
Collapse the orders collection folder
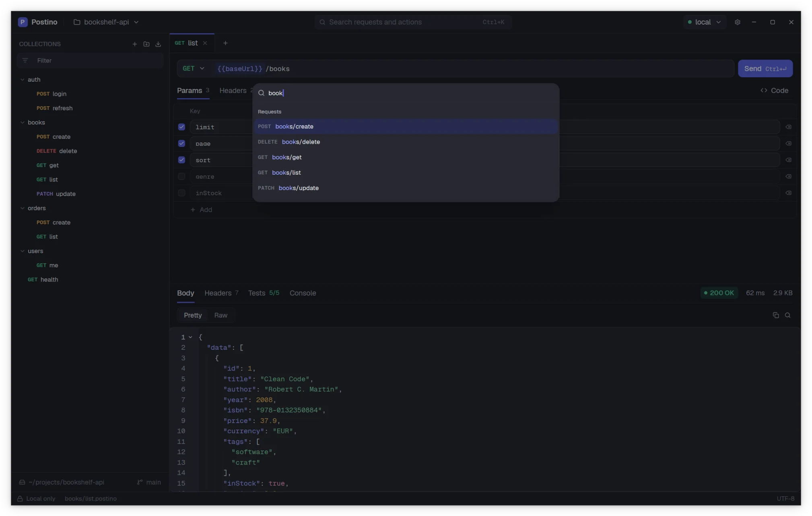[23, 208]
